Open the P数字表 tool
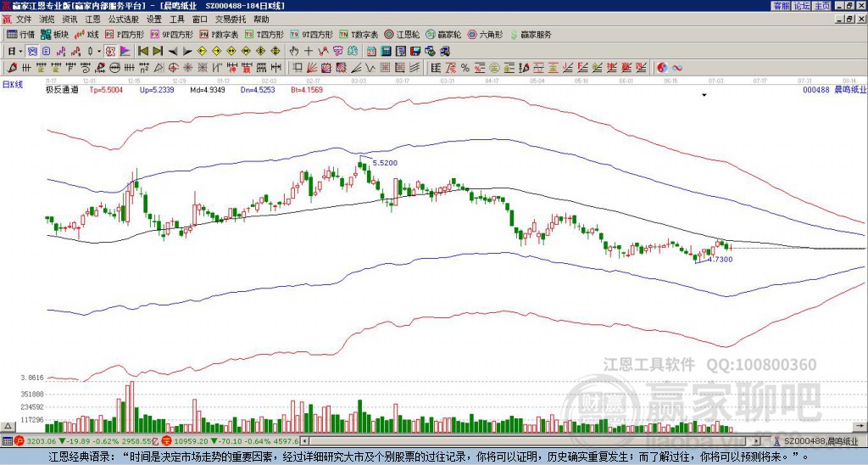 point(220,34)
